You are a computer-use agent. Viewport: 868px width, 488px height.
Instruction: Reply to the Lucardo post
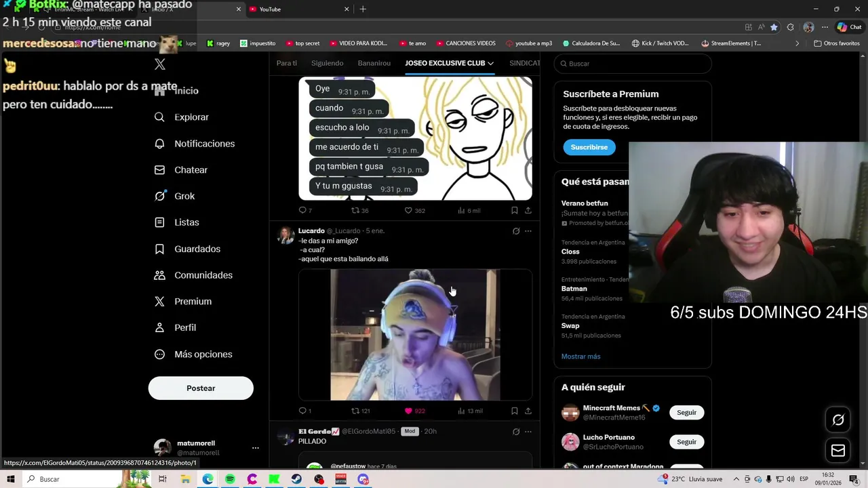tap(304, 411)
